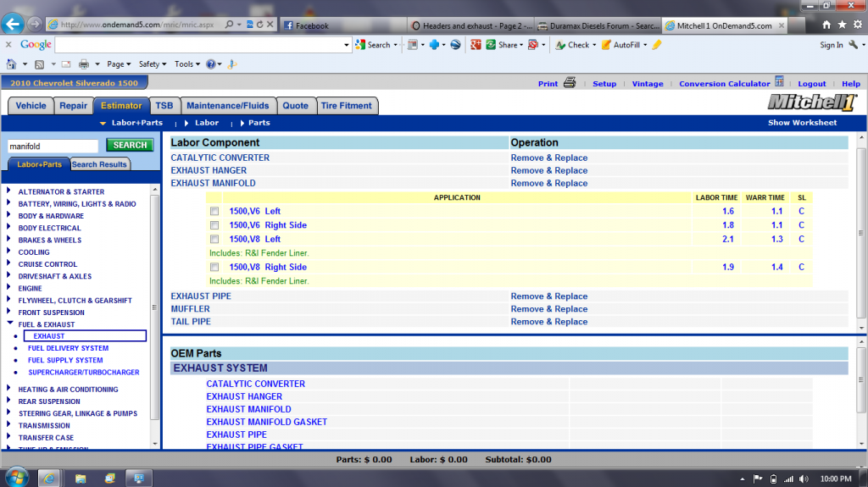
Task: Click the command bar RSS feeds icon
Action: [x=39, y=64]
